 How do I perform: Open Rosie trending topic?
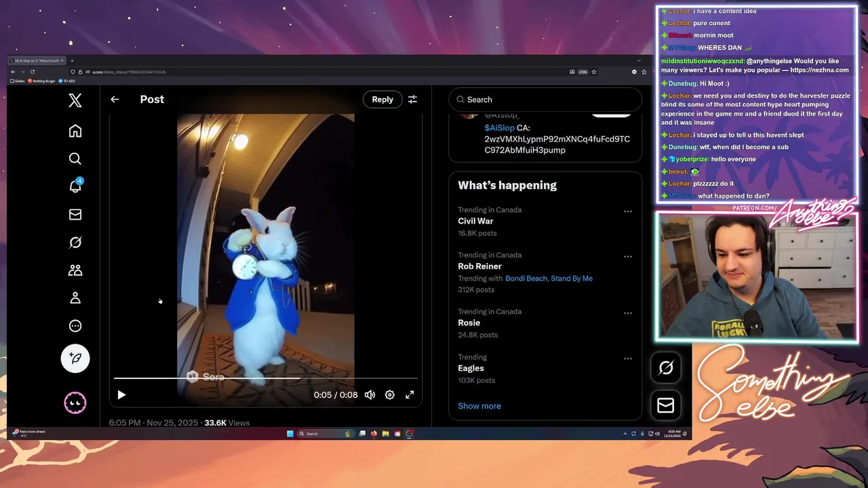tap(469, 323)
